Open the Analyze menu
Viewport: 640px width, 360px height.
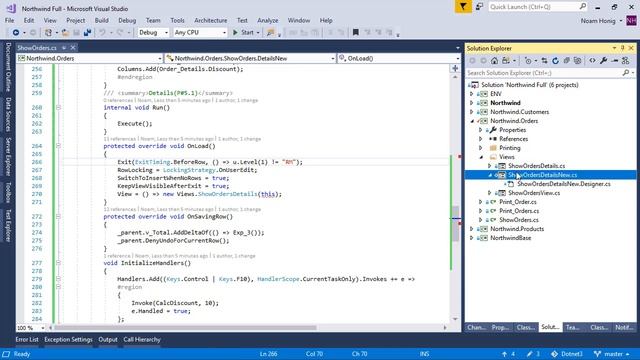268,20
